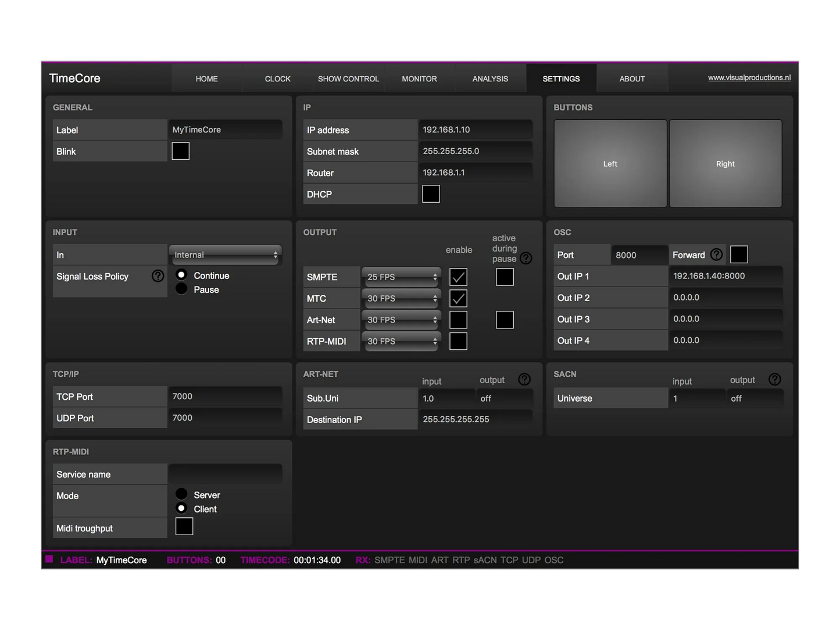Edit the Out IP 1 field
The height and width of the screenshot is (630, 840).
coord(726,276)
